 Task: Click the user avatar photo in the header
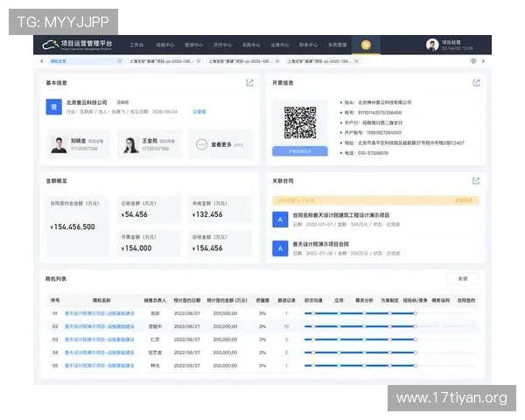432,45
